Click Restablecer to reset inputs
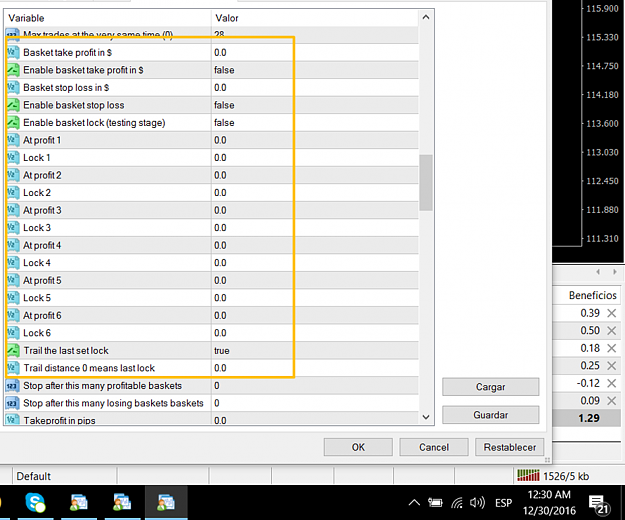The width and height of the screenshot is (625, 520). coord(509,447)
